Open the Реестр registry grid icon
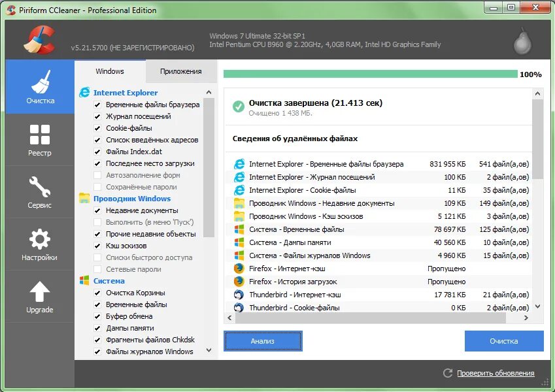Screen dimensions: 555x392 coord(40,135)
